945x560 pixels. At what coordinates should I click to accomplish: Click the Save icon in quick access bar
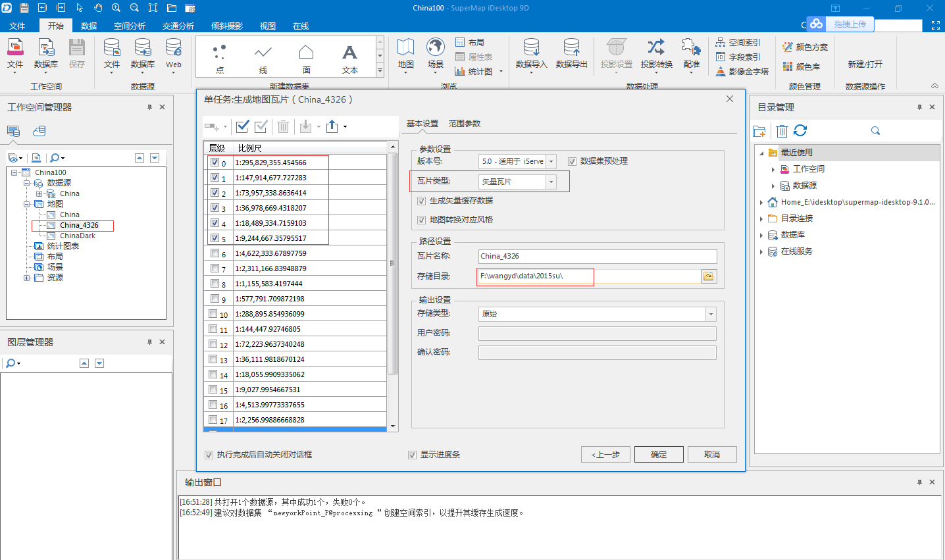(24, 8)
